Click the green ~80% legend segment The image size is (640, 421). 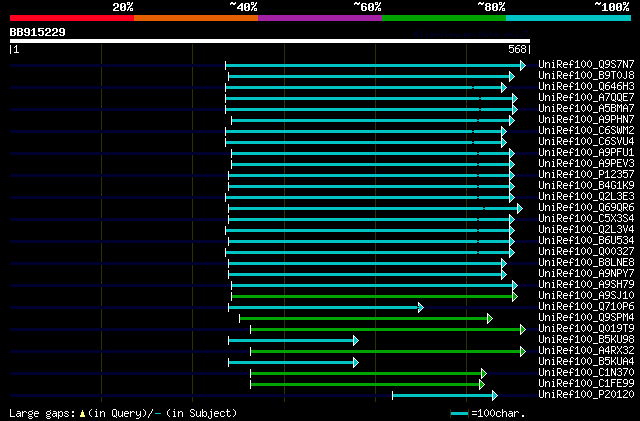pyautogui.click(x=444, y=18)
